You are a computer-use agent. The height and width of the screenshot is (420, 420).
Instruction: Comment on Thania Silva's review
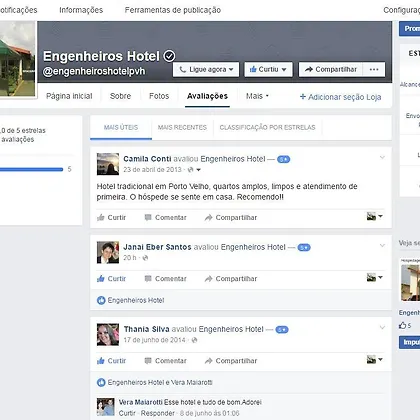click(165, 361)
